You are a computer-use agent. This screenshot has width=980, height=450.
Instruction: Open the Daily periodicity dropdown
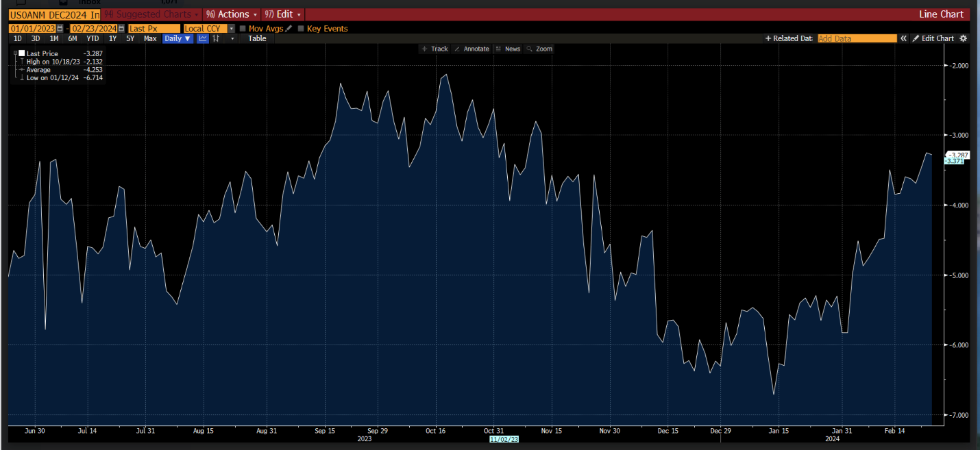(x=177, y=38)
